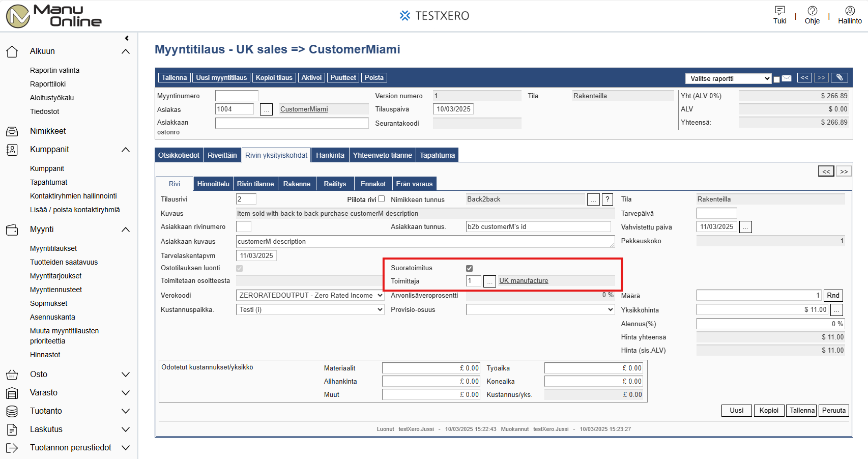Toggle checkbox beside Valitse raportti dropdown
868x459 pixels.
coord(776,79)
